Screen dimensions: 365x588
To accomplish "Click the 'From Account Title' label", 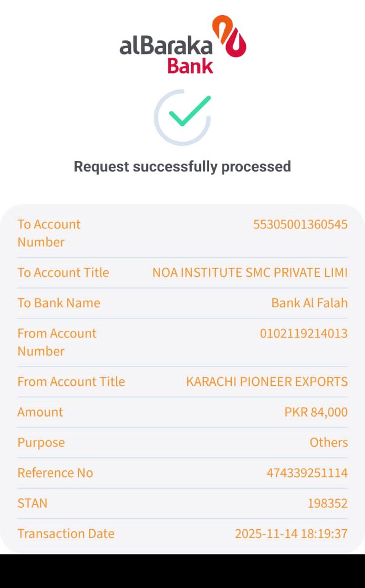I will pos(71,381).
